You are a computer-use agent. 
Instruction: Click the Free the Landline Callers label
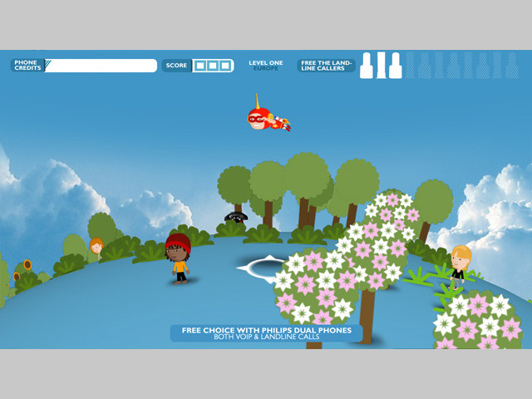(327, 66)
